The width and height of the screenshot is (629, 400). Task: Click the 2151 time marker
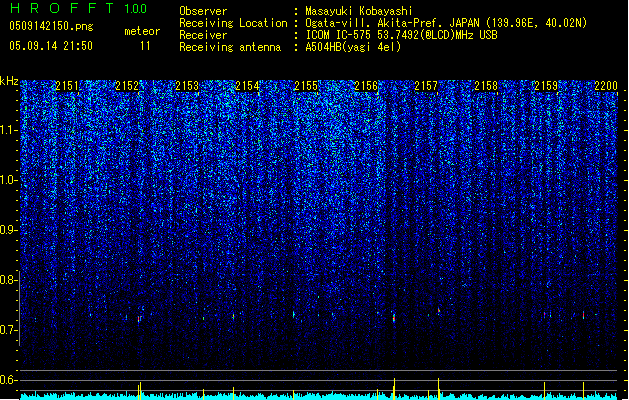click(67, 86)
